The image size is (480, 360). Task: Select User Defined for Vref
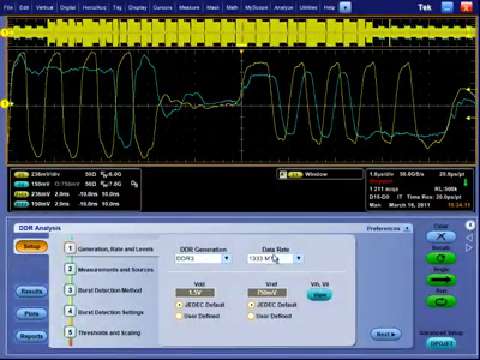(x=251, y=316)
